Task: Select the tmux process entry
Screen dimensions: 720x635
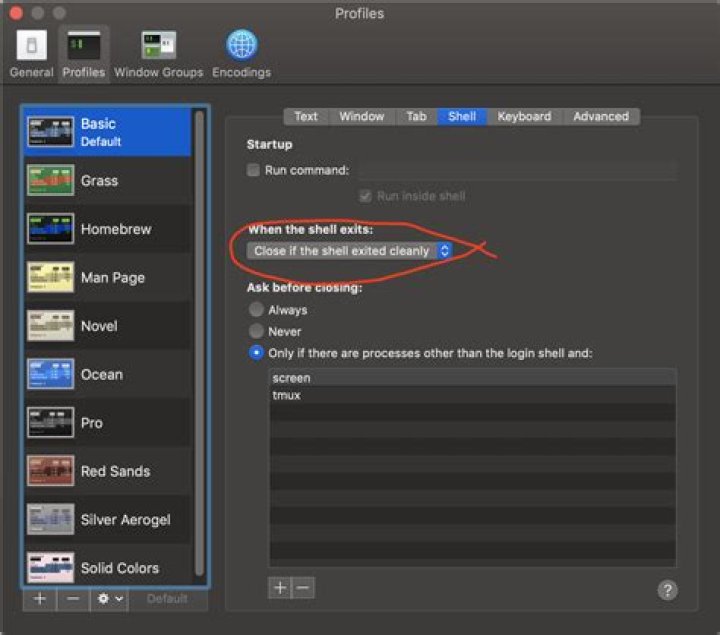Action: [x=472, y=395]
